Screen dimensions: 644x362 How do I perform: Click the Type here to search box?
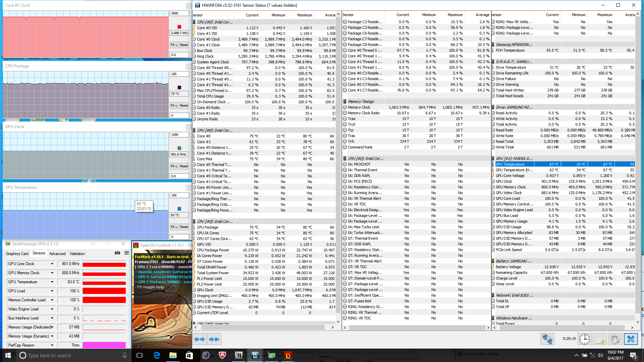[x=50, y=356]
